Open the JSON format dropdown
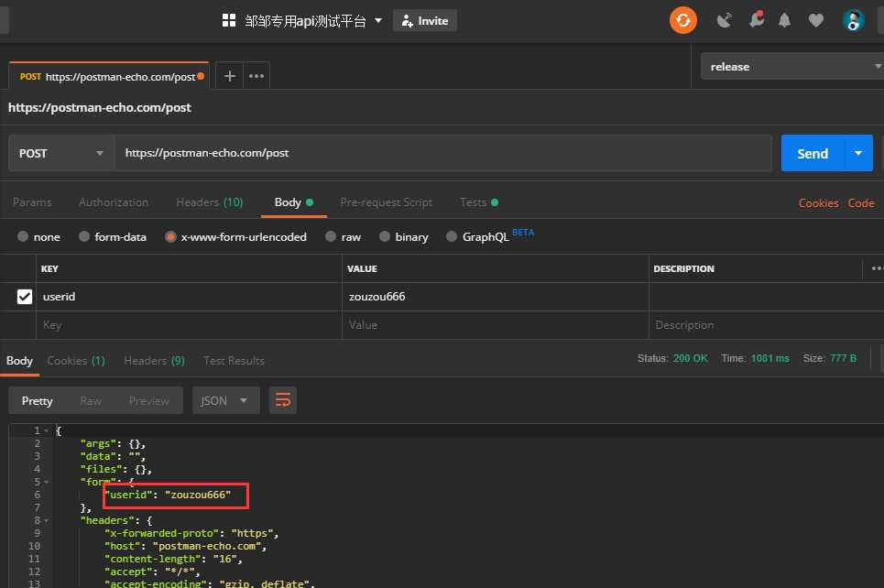This screenshot has height=588, width=884. click(x=225, y=400)
